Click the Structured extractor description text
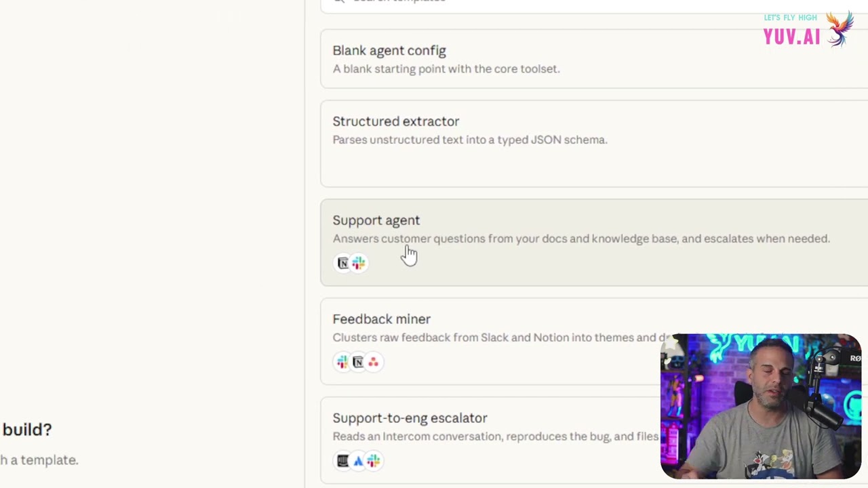This screenshot has height=488, width=868. point(469,140)
